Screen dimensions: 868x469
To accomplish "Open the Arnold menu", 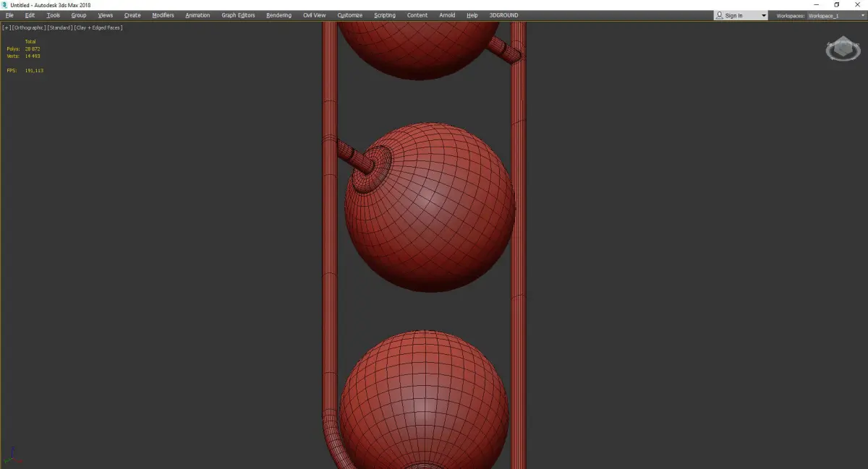I will point(447,15).
